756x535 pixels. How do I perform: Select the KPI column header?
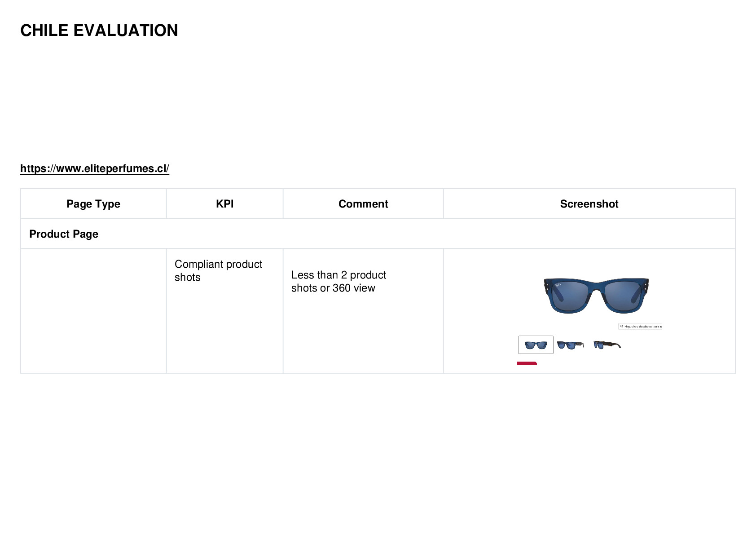[x=225, y=204]
